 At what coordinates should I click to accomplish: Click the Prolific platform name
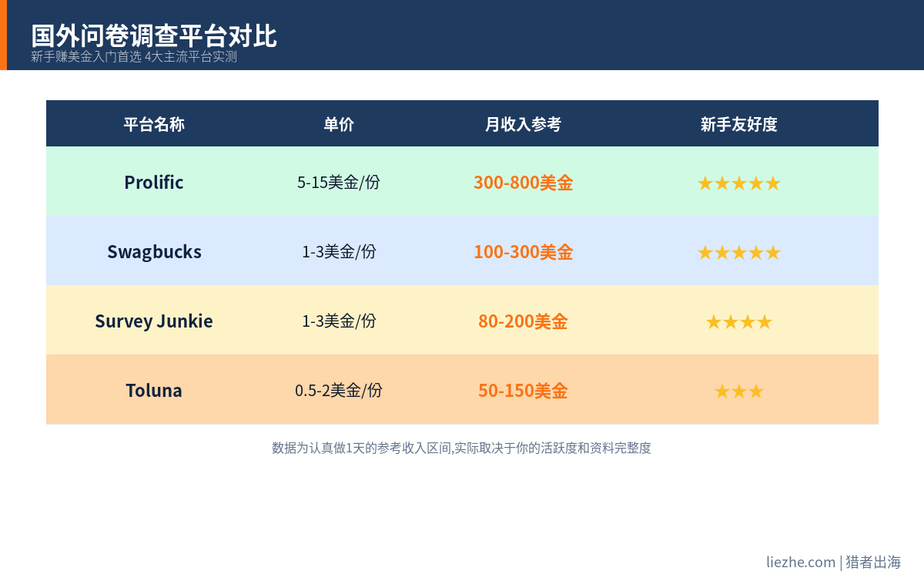click(154, 183)
